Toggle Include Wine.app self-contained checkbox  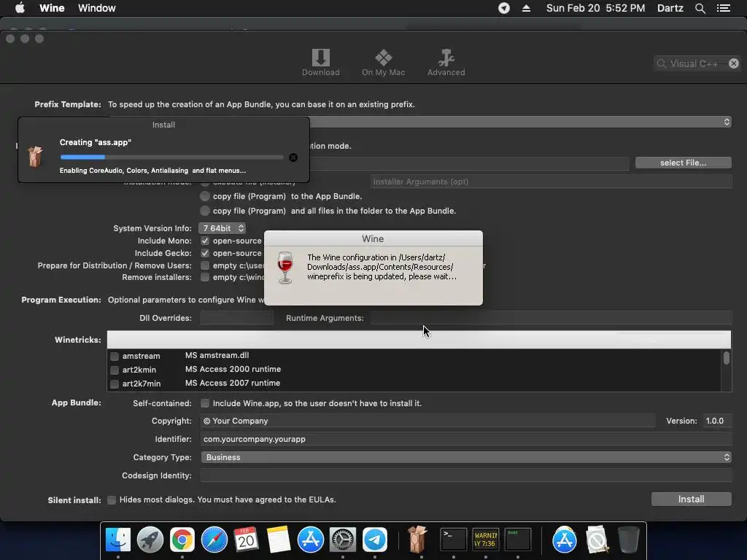[x=205, y=403]
